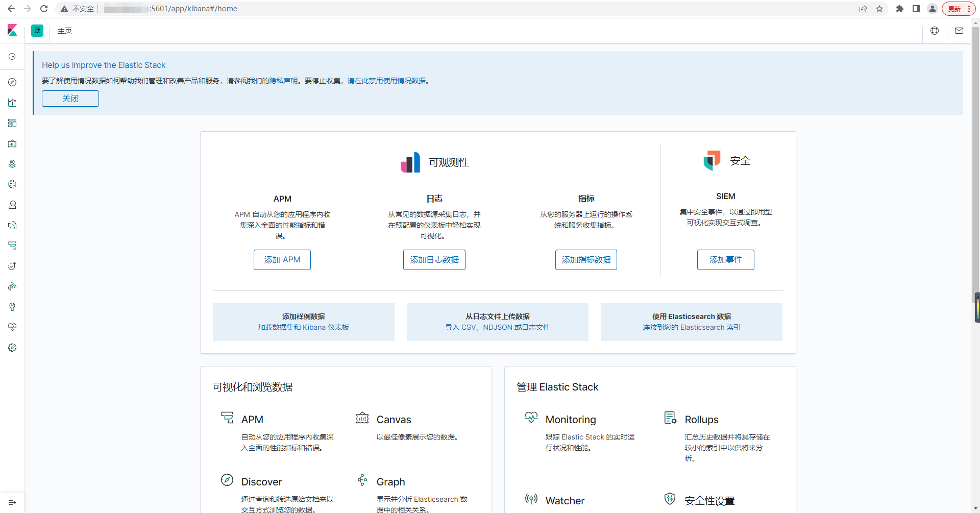Open SIEM from the sidebar icon

12,286
